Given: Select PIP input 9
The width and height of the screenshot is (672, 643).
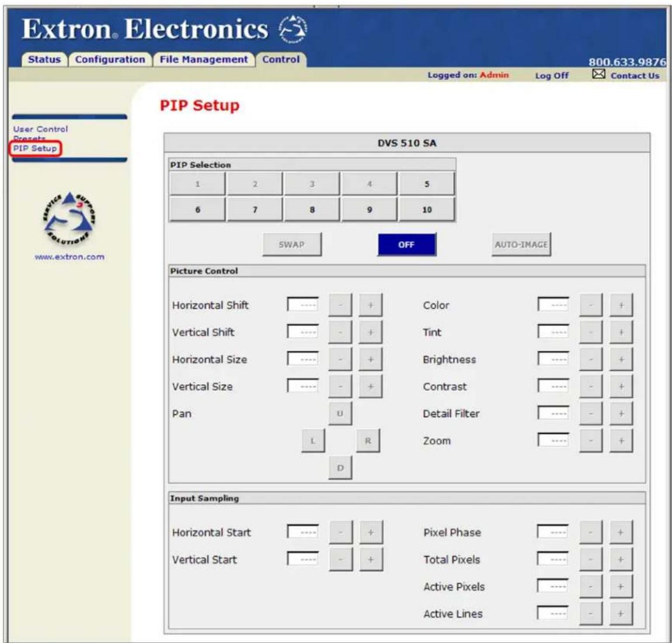Looking at the screenshot, I should click(x=370, y=210).
